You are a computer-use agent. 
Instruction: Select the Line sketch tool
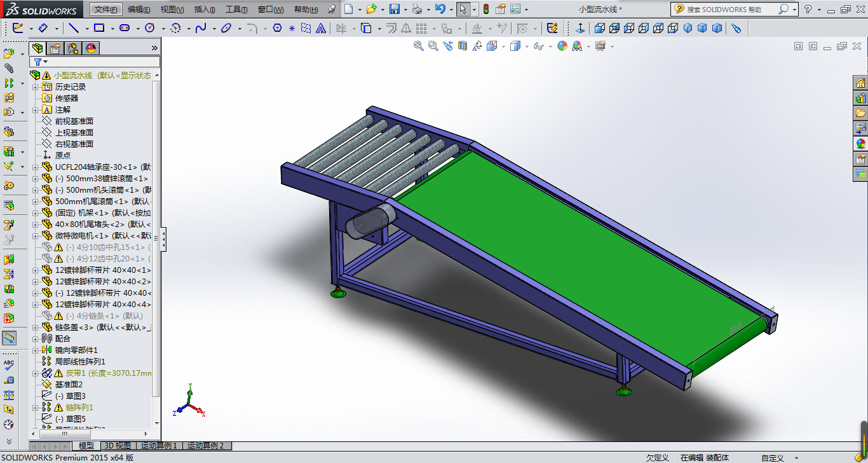click(x=74, y=28)
